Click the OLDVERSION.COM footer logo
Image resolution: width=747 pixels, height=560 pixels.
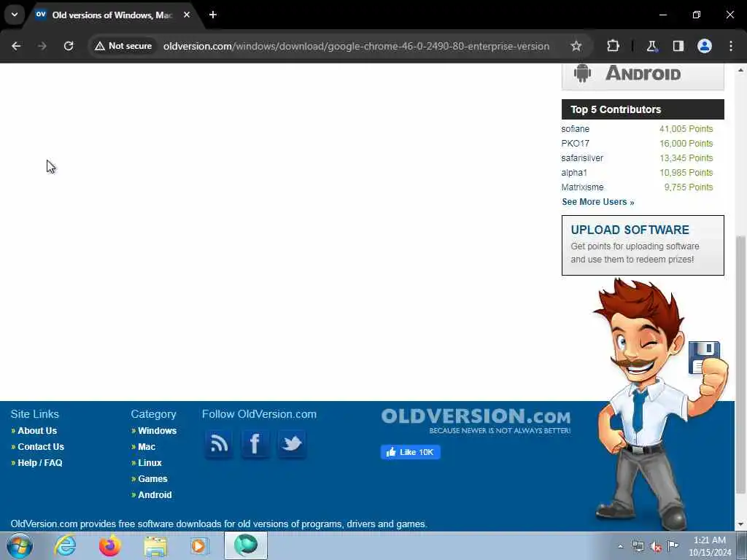(476, 421)
